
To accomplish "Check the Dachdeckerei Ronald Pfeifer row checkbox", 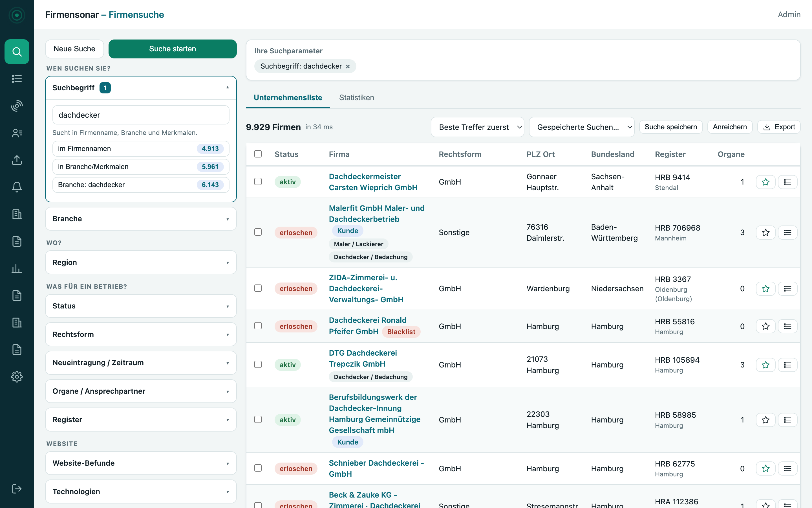I will coord(258,326).
